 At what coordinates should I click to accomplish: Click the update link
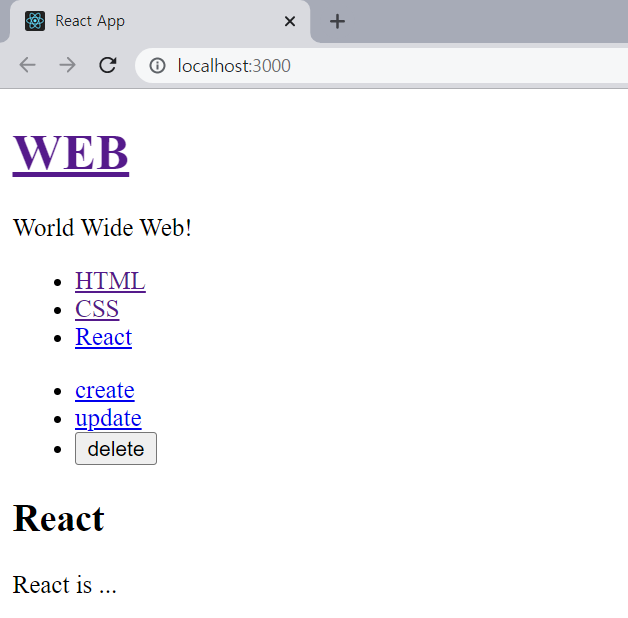[x=108, y=419]
